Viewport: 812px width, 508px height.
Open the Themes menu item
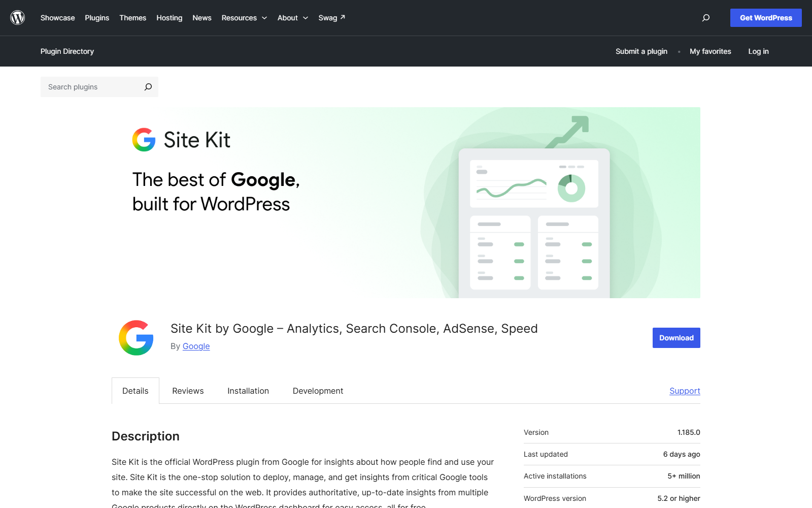(x=133, y=18)
